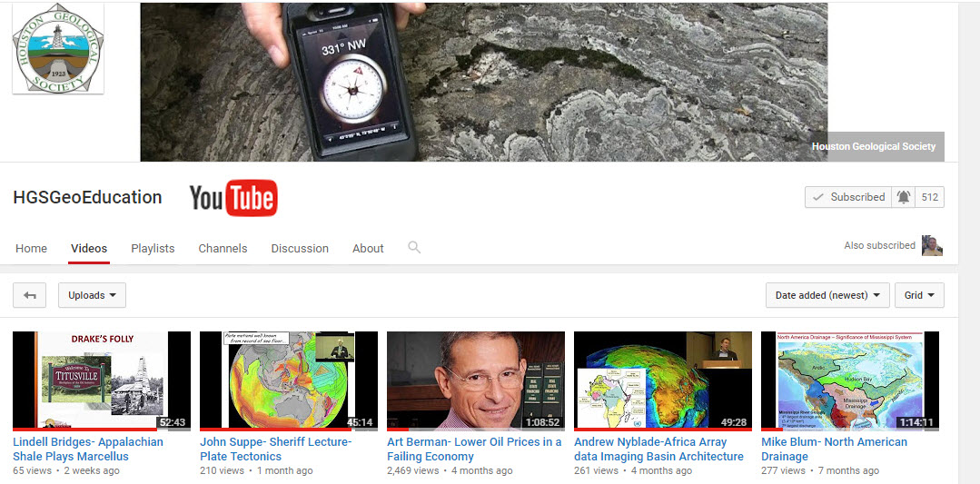Click the Also subscribed user avatar
The height and width of the screenshot is (484, 980).
click(932, 245)
